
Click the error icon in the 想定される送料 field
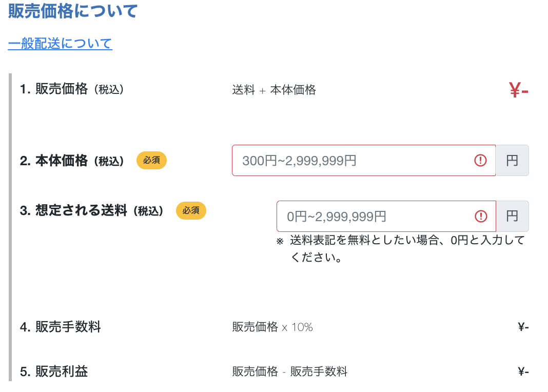[x=481, y=216]
